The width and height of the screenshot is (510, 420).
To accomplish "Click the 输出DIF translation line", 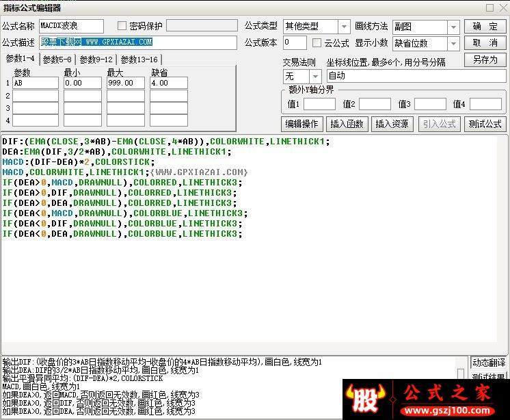I will coord(162,362).
